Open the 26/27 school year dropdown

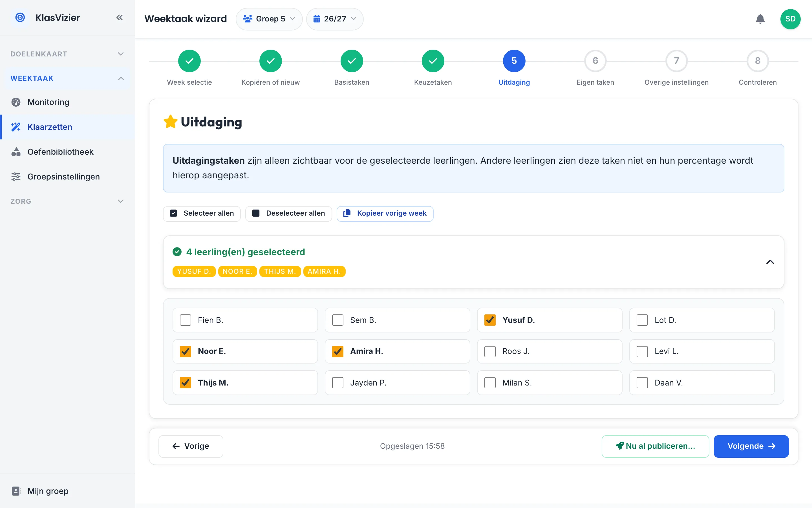tap(335, 19)
